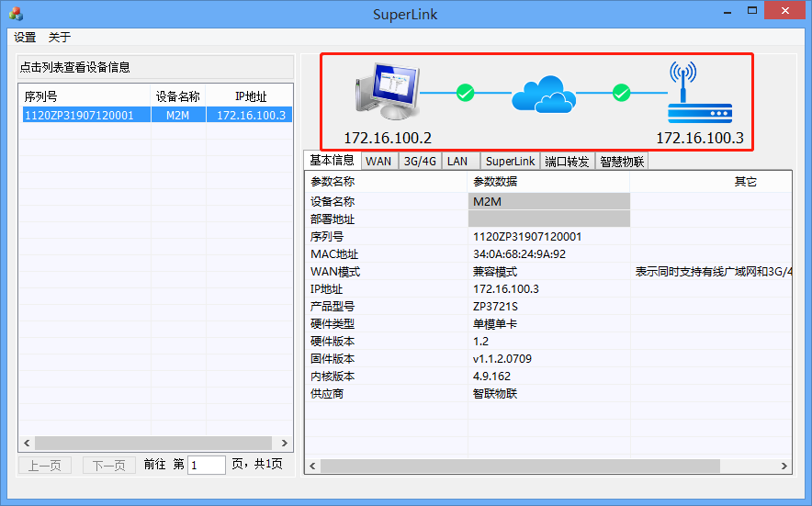Click the IP地址 column header in device list
The height and width of the screenshot is (506, 812).
tap(251, 96)
